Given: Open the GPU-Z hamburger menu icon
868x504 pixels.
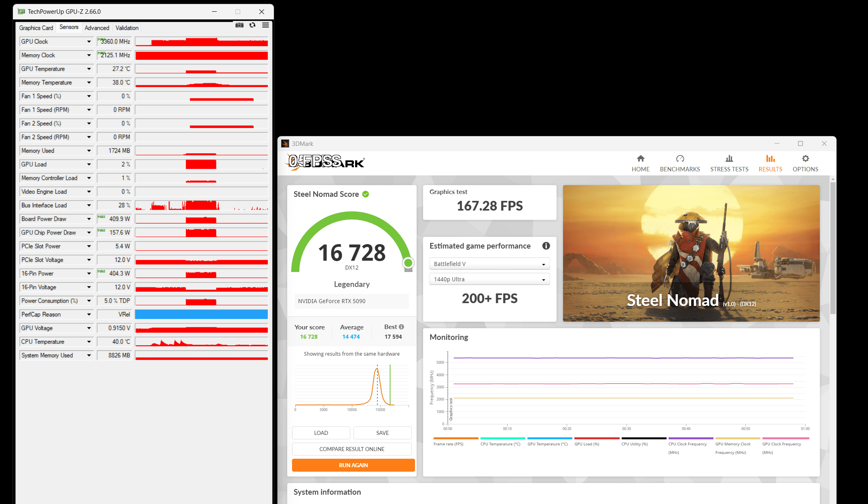Looking at the screenshot, I should coord(265,25).
